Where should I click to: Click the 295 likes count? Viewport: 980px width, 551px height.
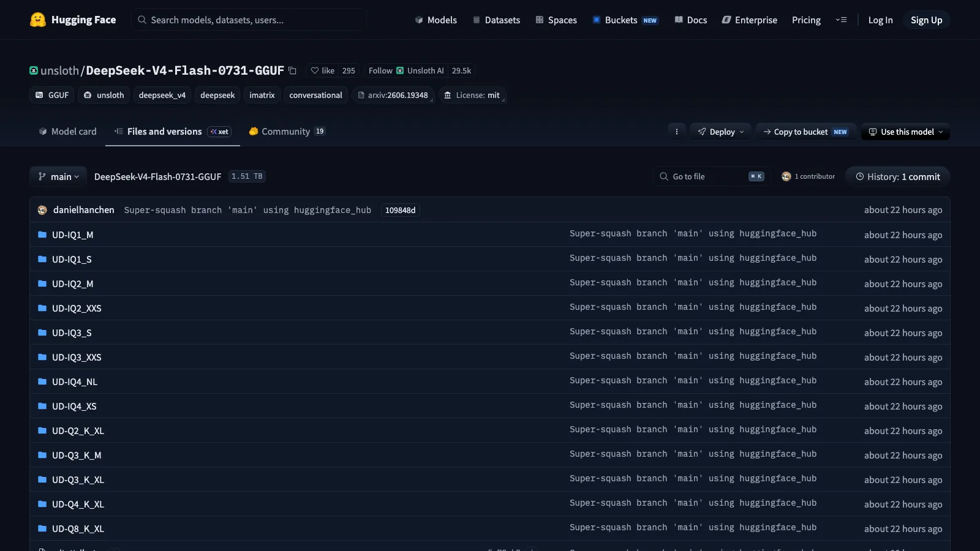(349, 70)
